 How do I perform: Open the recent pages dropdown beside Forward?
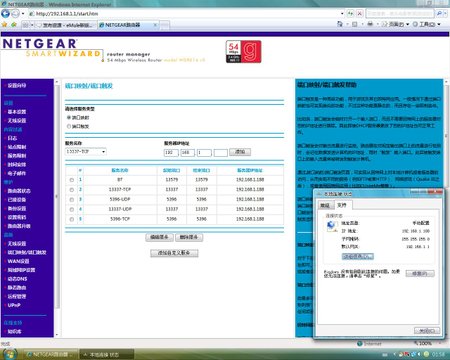tap(23, 14)
